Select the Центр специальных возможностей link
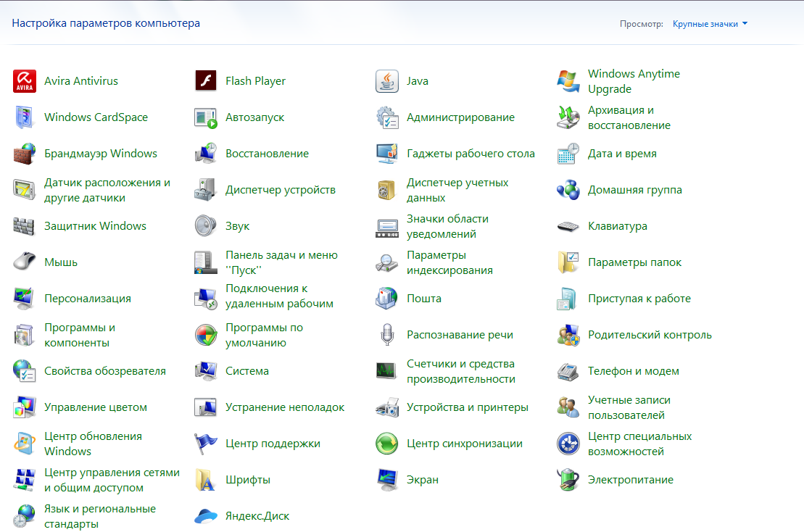Image resolution: width=804 pixels, height=532 pixels. [640, 444]
